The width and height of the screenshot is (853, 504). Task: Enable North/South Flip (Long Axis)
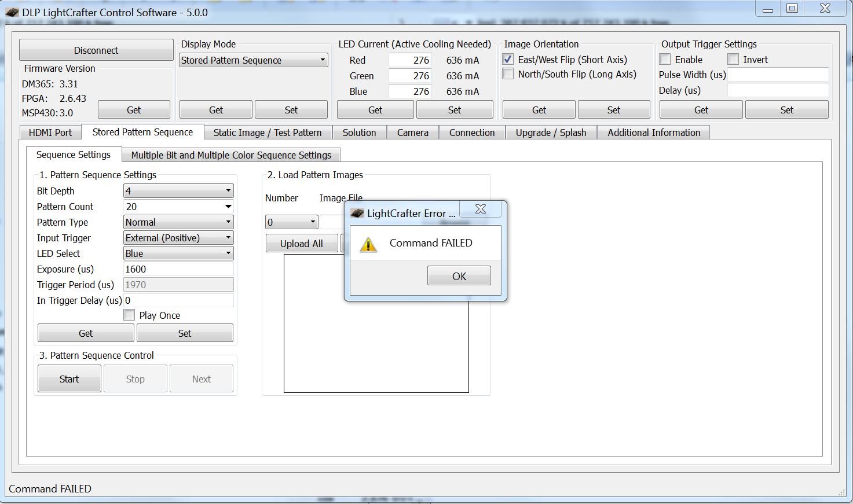[508, 74]
